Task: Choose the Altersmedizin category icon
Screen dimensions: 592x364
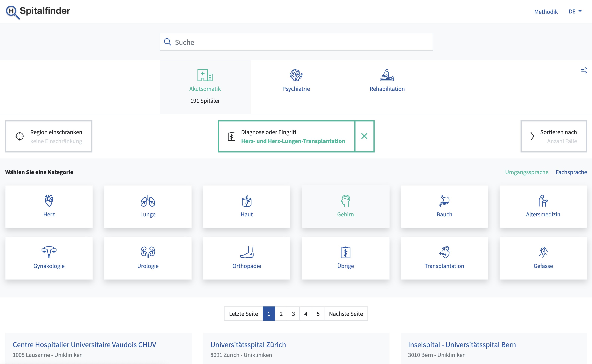Action: [x=543, y=200]
